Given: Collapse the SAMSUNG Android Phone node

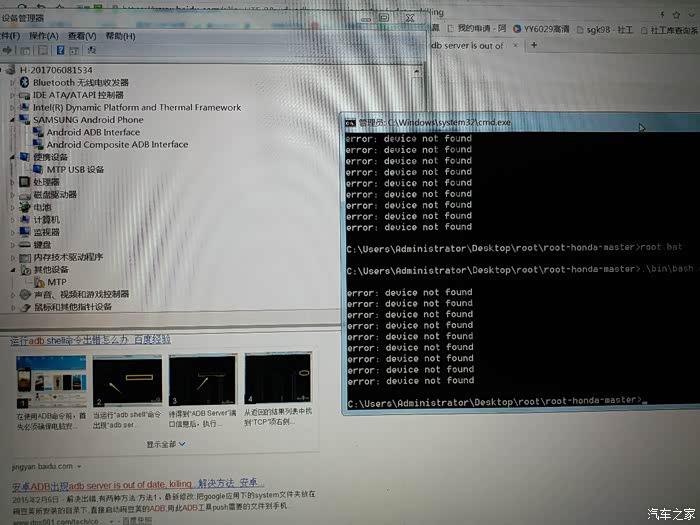Looking at the screenshot, I should coord(12,120).
